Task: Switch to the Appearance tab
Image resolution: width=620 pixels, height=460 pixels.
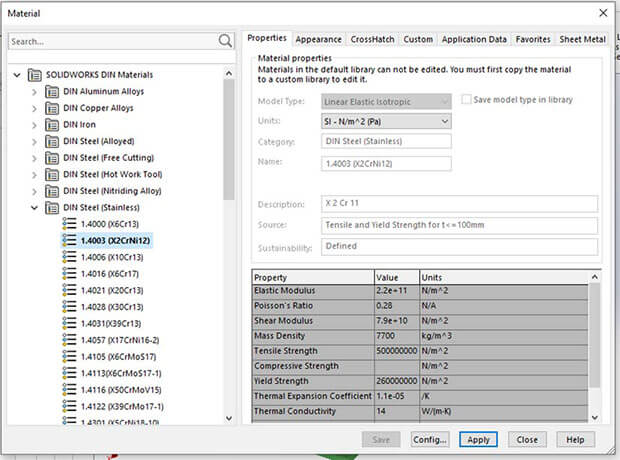Action: (x=318, y=40)
